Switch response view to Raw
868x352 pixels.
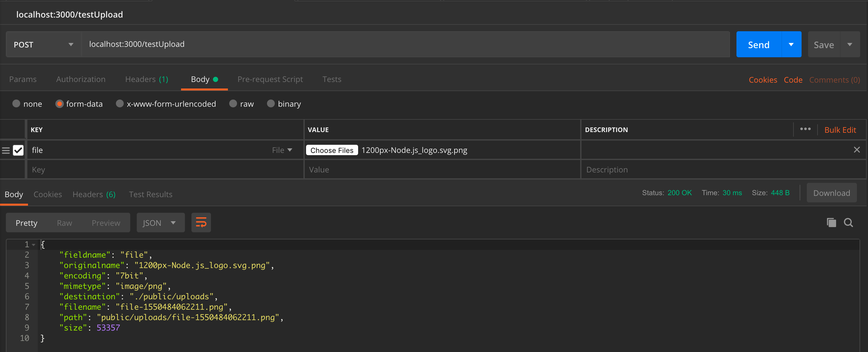point(64,223)
